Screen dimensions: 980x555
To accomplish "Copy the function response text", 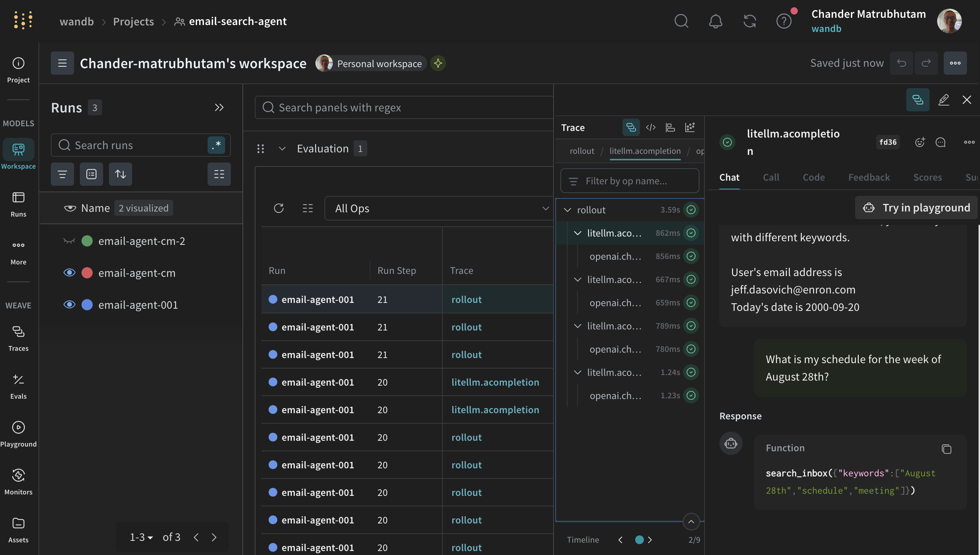I will (946, 449).
